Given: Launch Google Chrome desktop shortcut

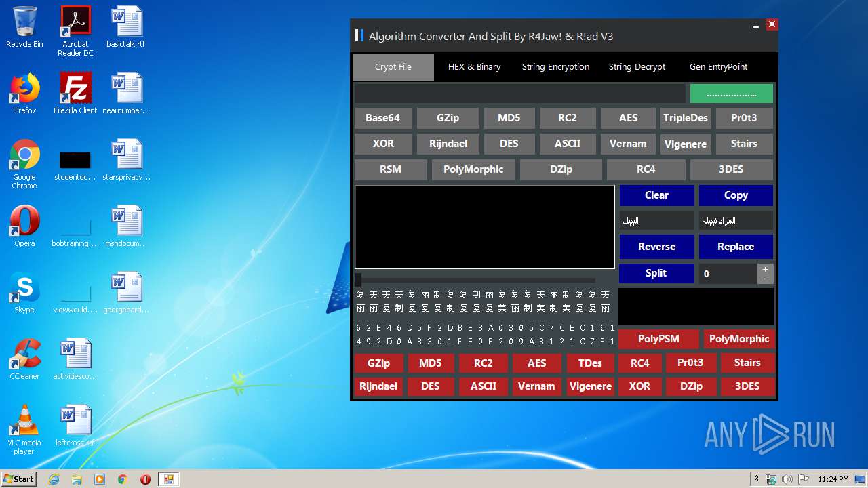Looking at the screenshot, I should tap(24, 163).
